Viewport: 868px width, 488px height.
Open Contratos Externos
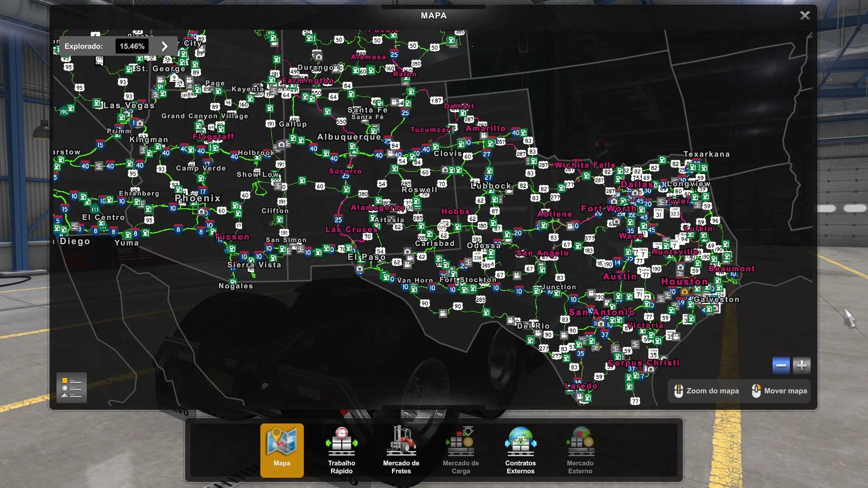[x=520, y=450]
